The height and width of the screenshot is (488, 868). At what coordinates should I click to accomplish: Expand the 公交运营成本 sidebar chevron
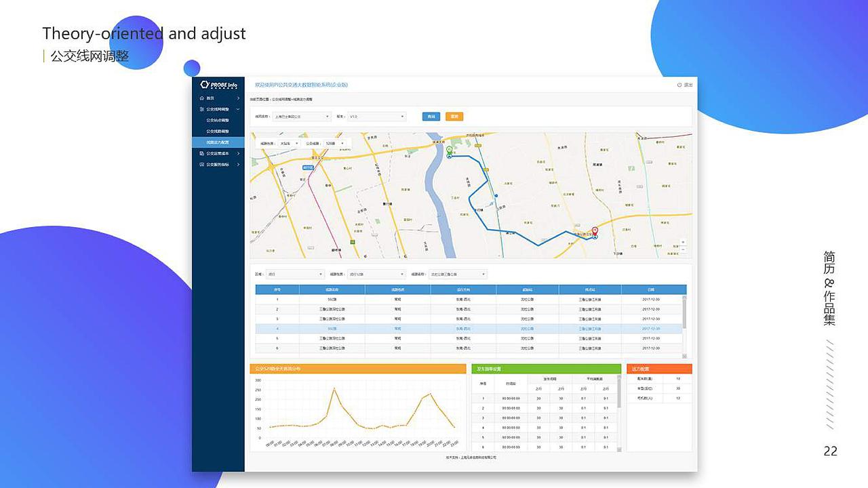pyautogui.click(x=238, y=153)
